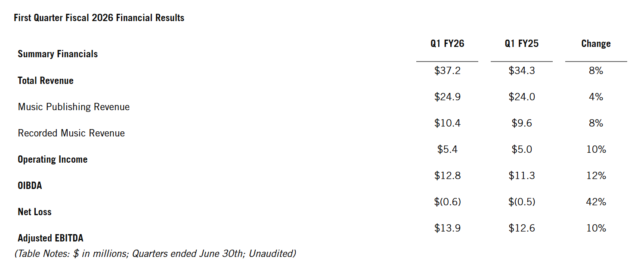The image size is (644, 272).
Task: Click the Recorded Music Revenue label
Action: [71, 133]
